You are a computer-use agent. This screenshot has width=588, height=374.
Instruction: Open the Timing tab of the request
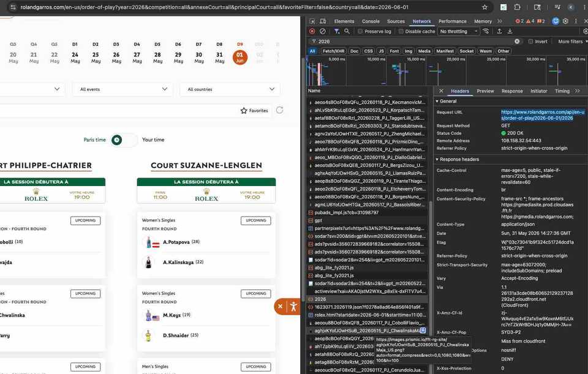(x=562, y=91)
